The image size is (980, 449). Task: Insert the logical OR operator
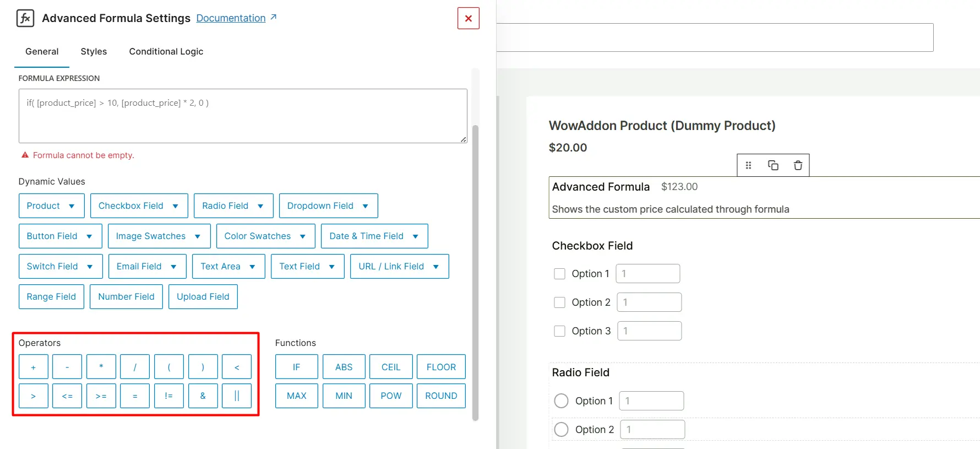click(x=237, y=396)
